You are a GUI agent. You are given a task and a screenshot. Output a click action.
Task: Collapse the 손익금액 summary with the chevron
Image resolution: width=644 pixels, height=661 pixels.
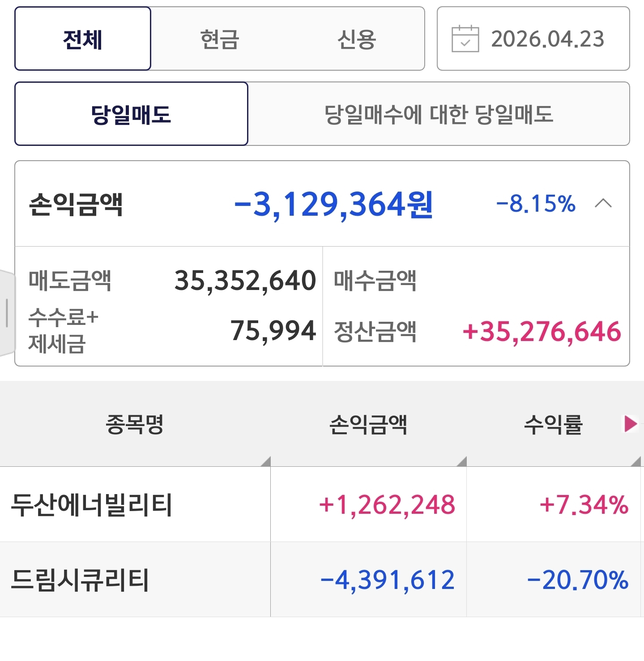coord(603,204)
